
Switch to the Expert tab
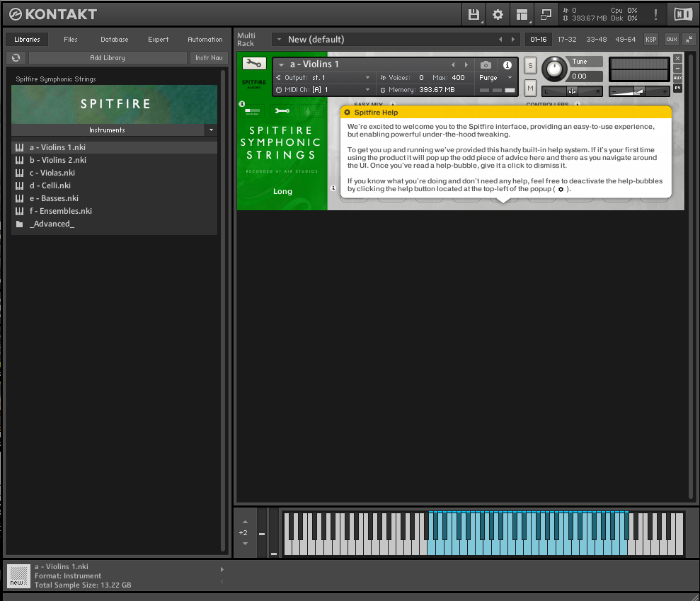[x=158, y=40]
